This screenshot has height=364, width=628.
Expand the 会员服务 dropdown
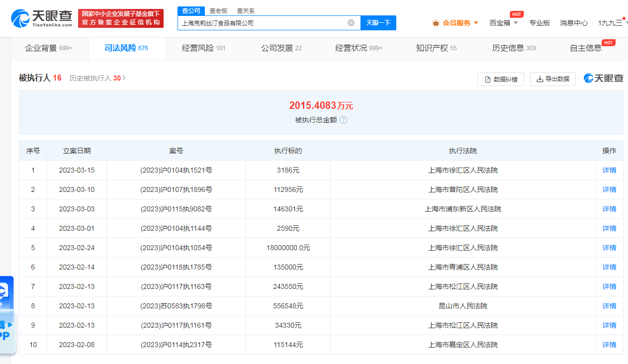click(476, 23)
